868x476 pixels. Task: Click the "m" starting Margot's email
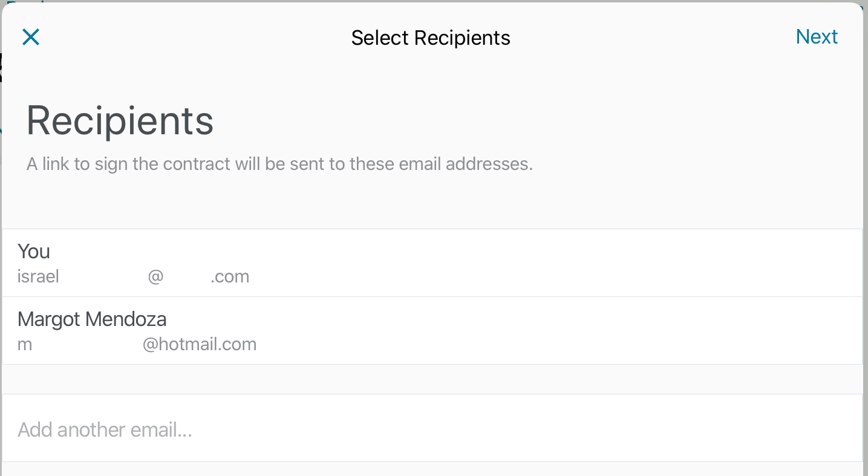click(25, 344)
